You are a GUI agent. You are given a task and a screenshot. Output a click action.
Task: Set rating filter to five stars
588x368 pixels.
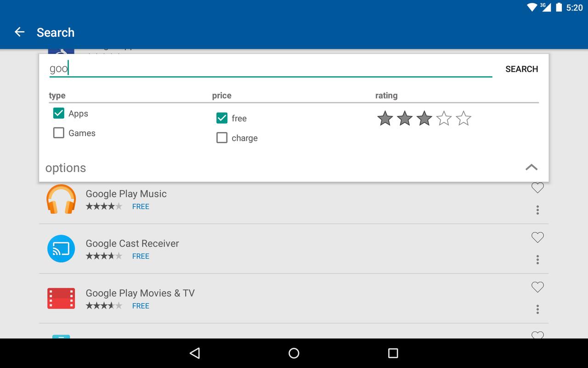pos(464,119)
